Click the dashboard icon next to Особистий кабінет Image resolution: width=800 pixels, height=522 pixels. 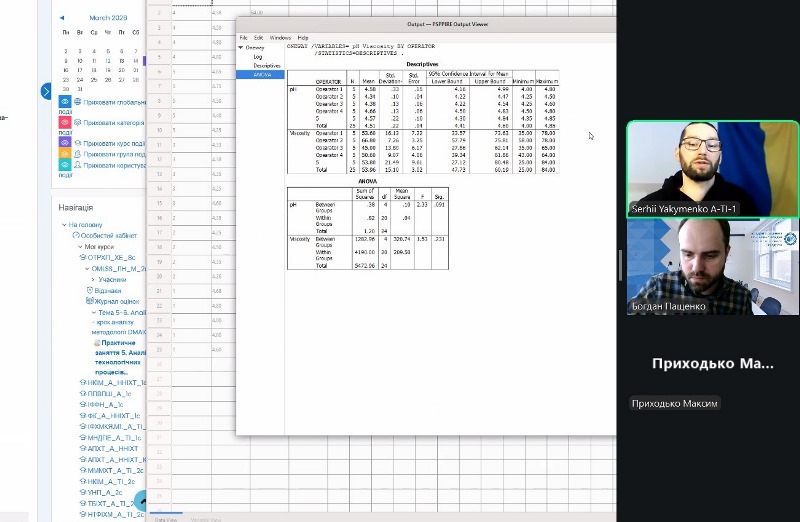(73, 236)
